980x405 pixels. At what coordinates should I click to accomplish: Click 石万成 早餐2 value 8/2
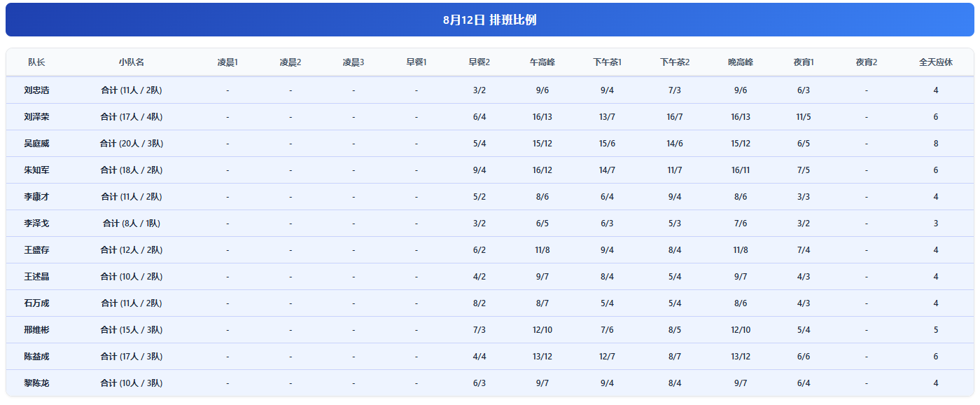click(x=479, y=303)
